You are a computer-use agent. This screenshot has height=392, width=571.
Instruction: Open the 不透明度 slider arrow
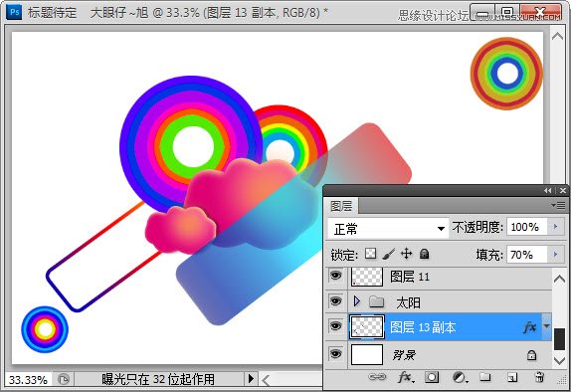556,227
